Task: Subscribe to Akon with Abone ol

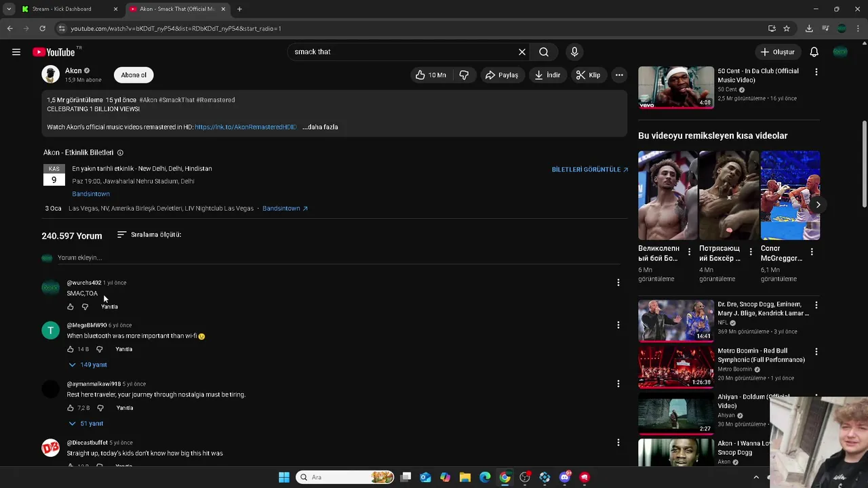Action: [x=134, y=75]
